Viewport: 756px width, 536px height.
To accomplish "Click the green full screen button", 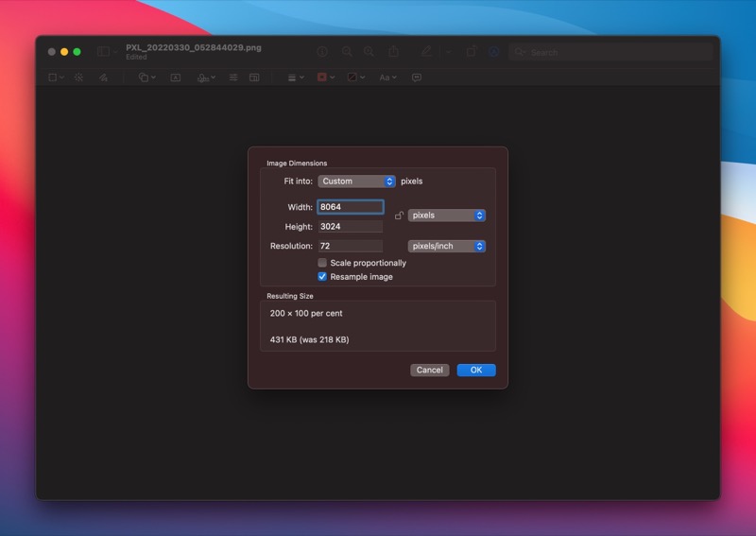I will click(77, 52).
